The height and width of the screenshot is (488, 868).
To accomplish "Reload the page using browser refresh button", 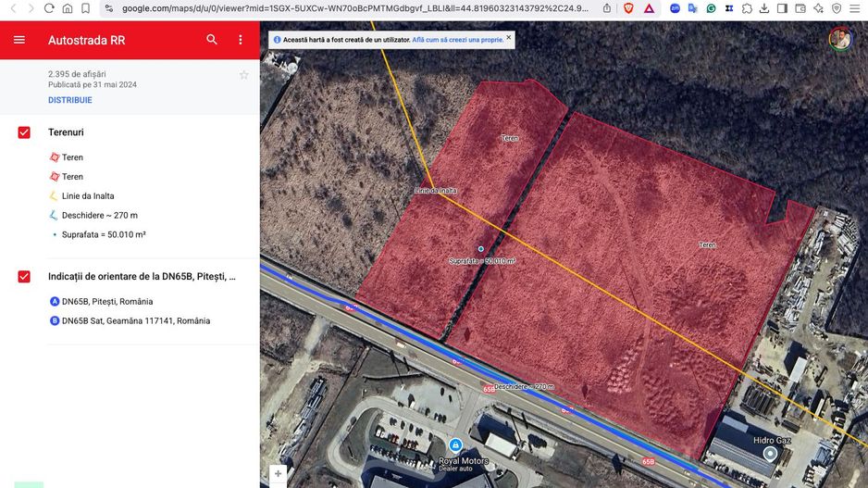I will pos(49,8).
